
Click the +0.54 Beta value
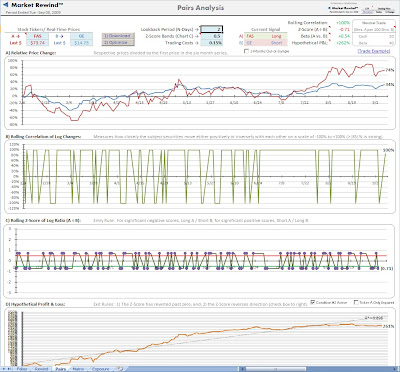[x=344, y=36]
